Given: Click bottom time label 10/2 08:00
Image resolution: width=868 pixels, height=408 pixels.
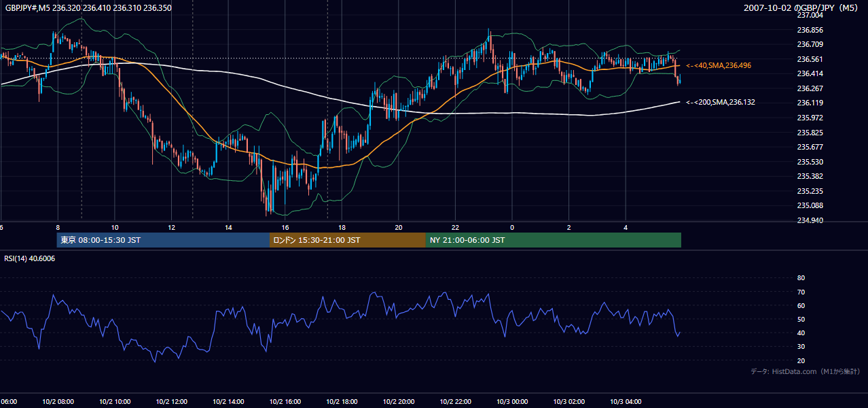Looking at the screenshot, I should 58,402.
